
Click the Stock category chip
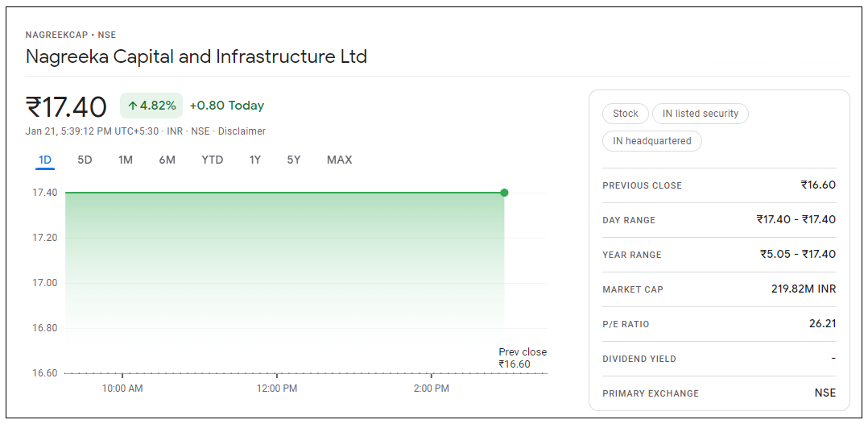pyautogui.click(x=625, y=114)
